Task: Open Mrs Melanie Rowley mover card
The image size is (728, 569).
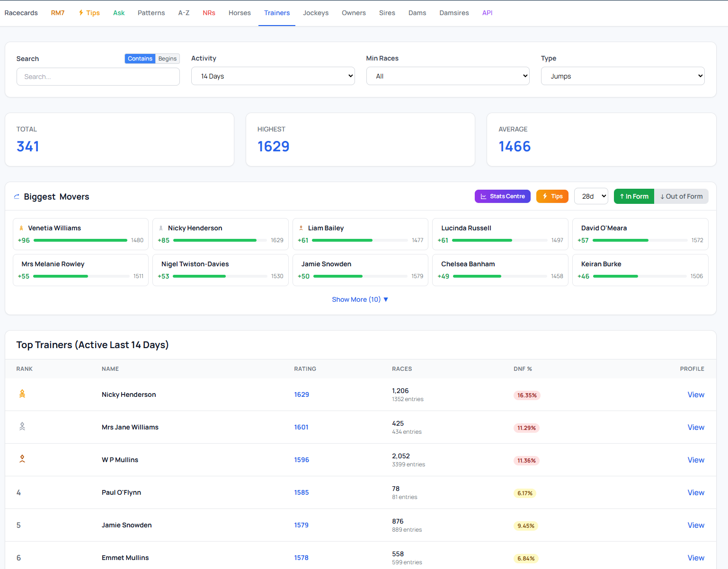Action: coord(80,270)
